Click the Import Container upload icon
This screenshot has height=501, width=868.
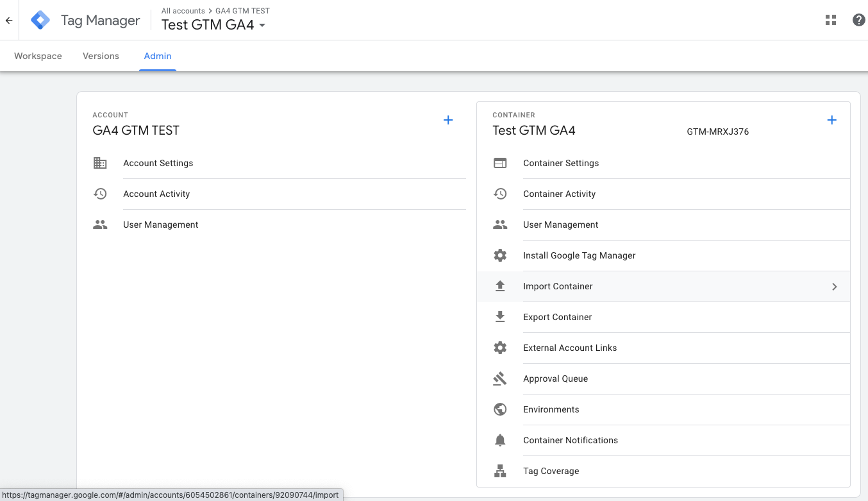point(500,286)
